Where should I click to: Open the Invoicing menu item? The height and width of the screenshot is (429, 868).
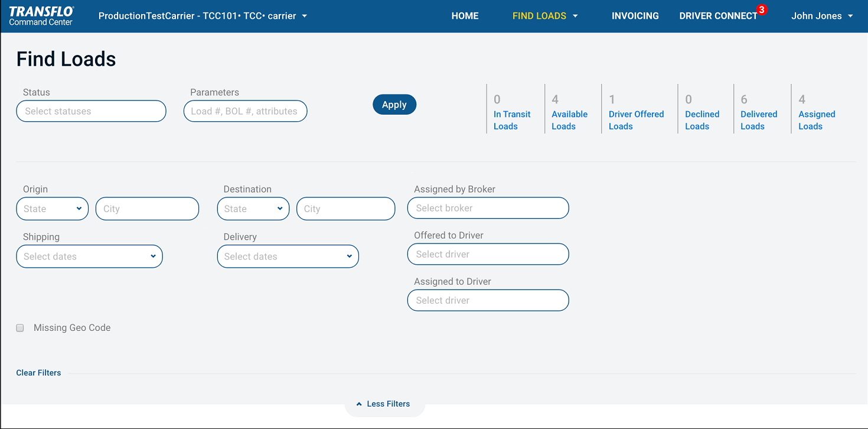pyautogui.click(x=635, y=16)
